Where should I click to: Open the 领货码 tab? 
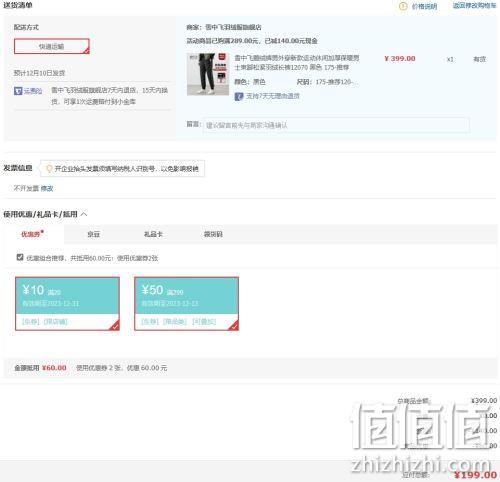(213, 234)
